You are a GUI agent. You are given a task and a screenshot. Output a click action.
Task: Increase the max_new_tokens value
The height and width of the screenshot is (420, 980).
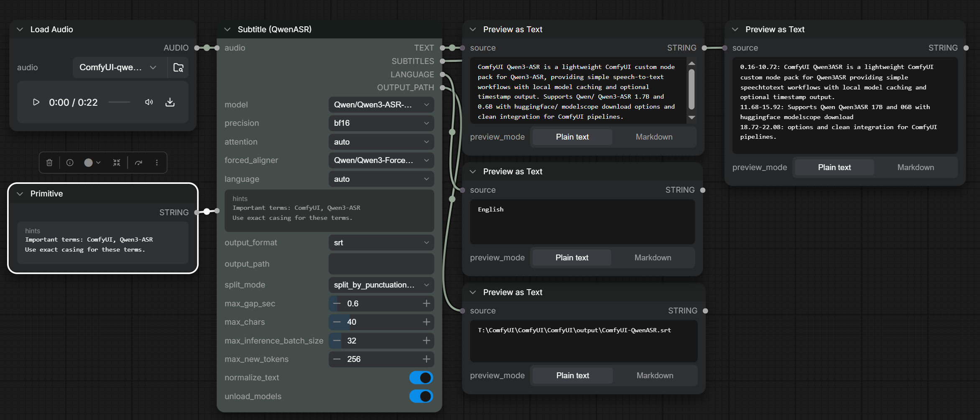(x=426, y=359)
